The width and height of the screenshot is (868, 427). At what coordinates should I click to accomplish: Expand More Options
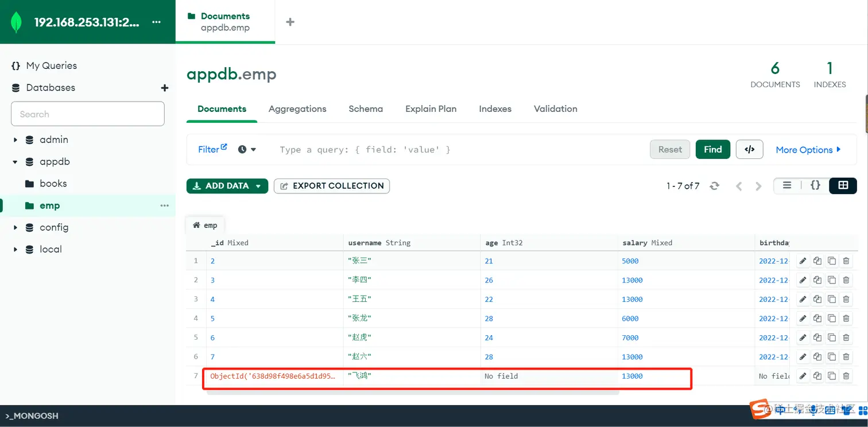click(808, 149)
